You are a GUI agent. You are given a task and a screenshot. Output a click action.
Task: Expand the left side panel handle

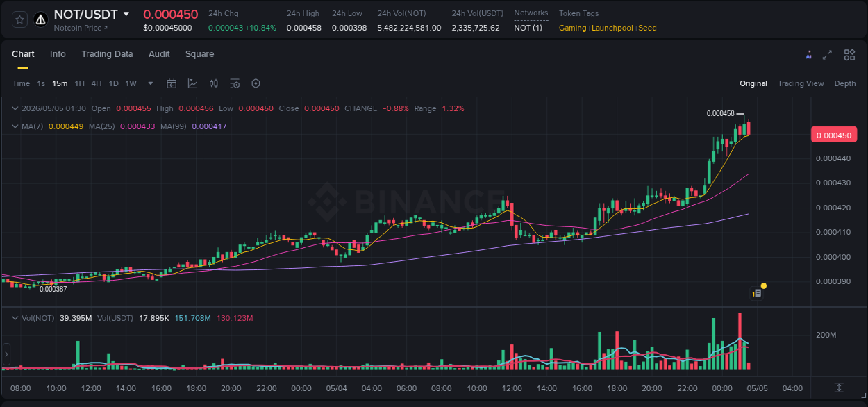point(6,354)
